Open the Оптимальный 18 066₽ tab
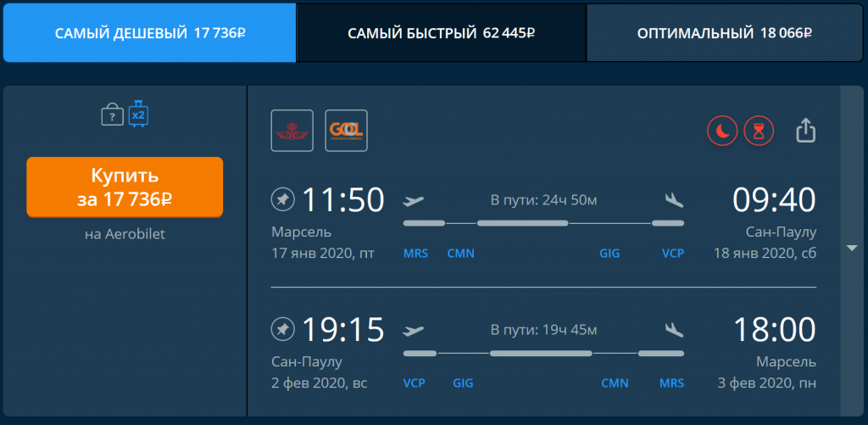The image size is (868, 425). coord(725,33)
